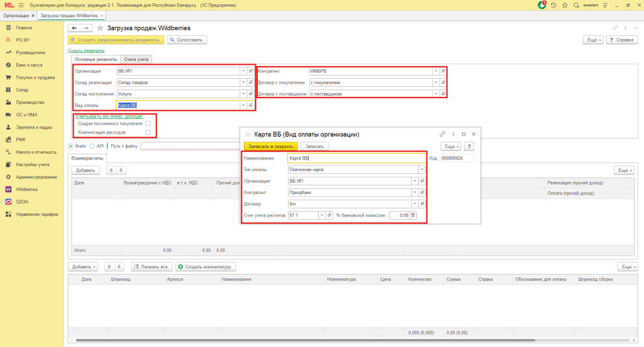Viewport: 644px width, 347px height.
Task: Switch to the Организации tab
Action: pos(16,14)
